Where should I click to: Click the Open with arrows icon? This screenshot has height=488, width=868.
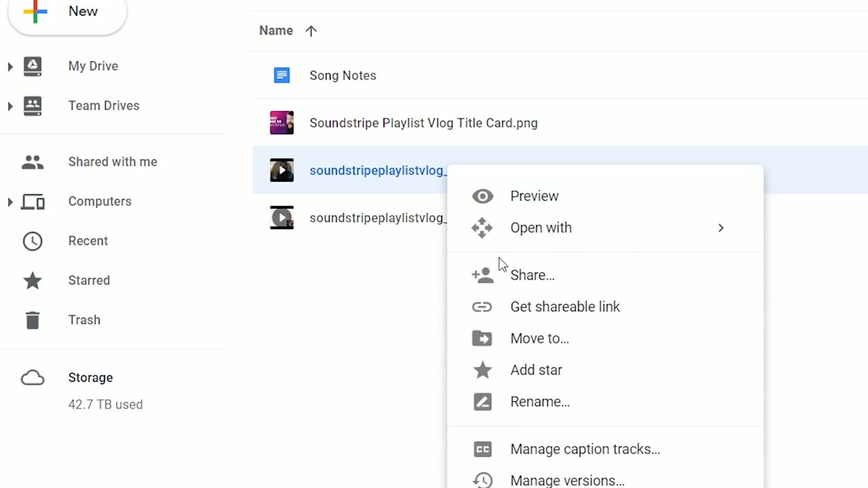[x=482, y=228]
